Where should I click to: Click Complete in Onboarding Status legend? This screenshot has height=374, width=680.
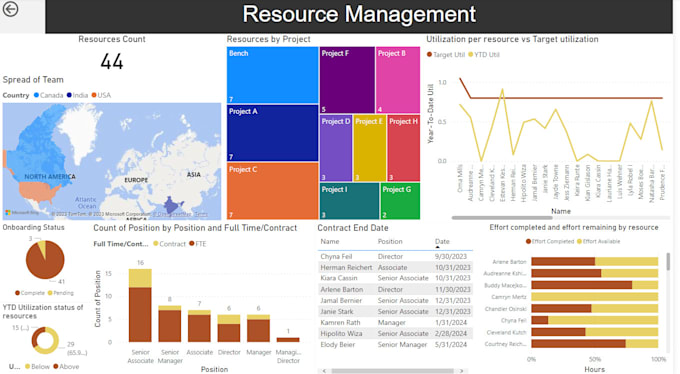(x=29, y=293)
